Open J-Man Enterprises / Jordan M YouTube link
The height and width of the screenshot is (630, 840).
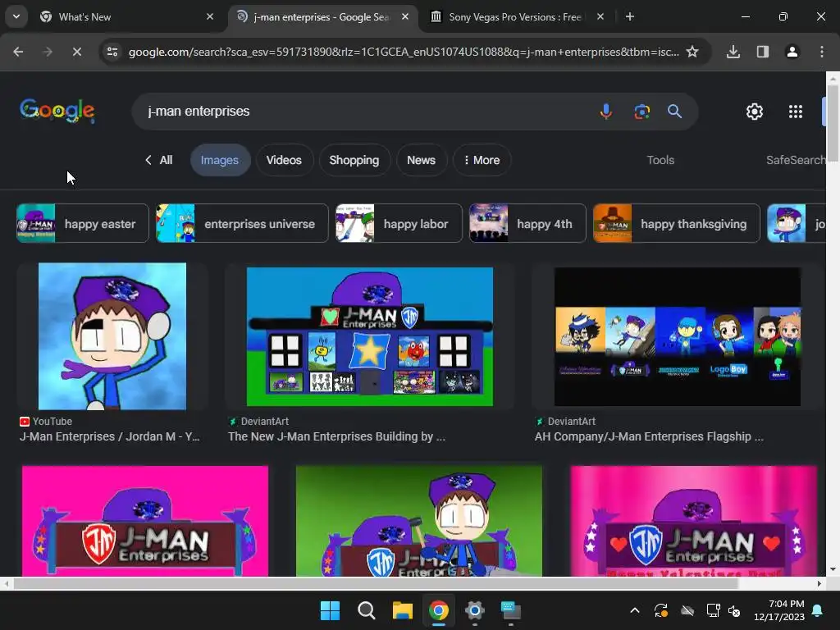pos(109,436)
